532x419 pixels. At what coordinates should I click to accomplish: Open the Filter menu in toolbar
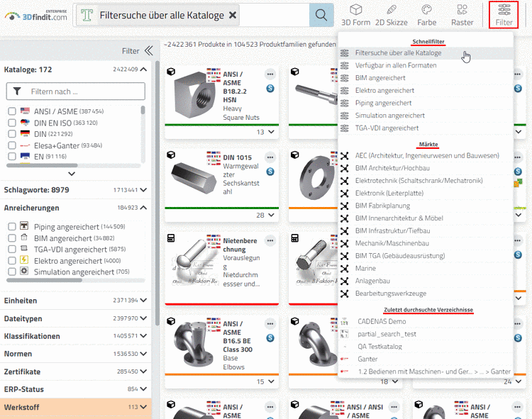pos(504,15)
